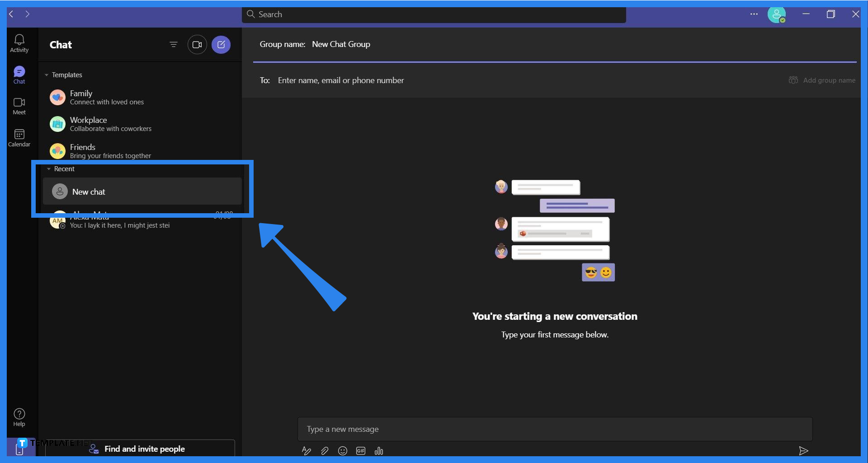This screenshot has height=463, width=868.
Task: Attach a file using the paperclip icon
Action: pos(324,450)
